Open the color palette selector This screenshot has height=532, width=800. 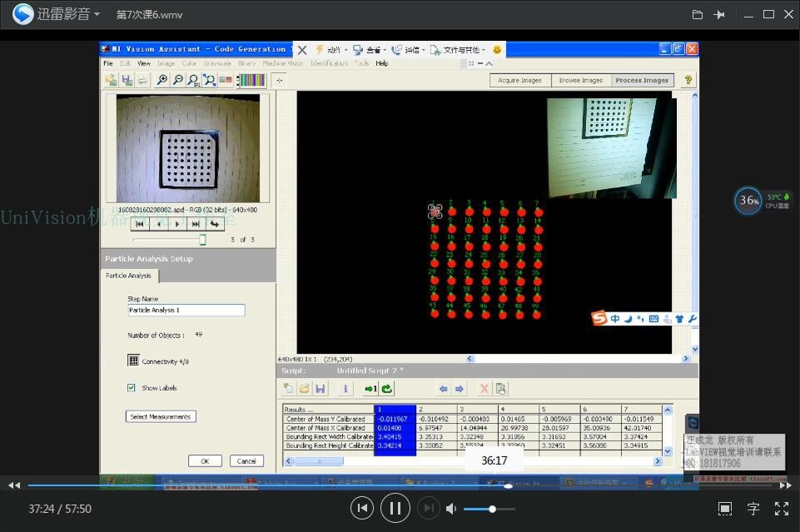coord(251,80)
